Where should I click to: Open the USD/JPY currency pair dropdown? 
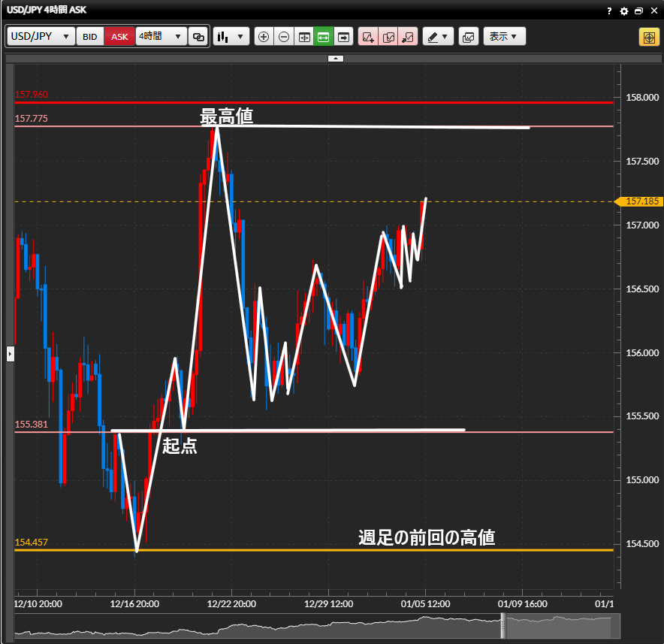pos(41,36)
